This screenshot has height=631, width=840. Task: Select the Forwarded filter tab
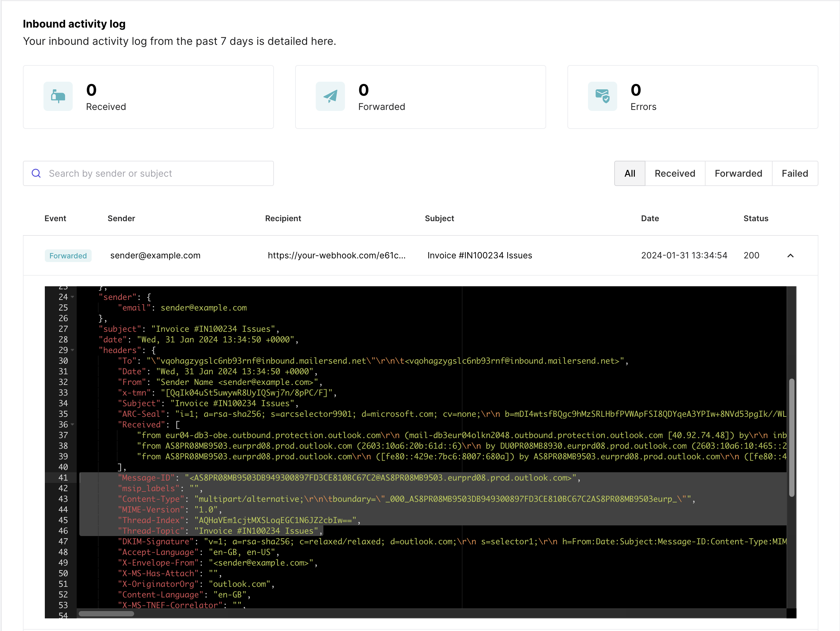738,174
